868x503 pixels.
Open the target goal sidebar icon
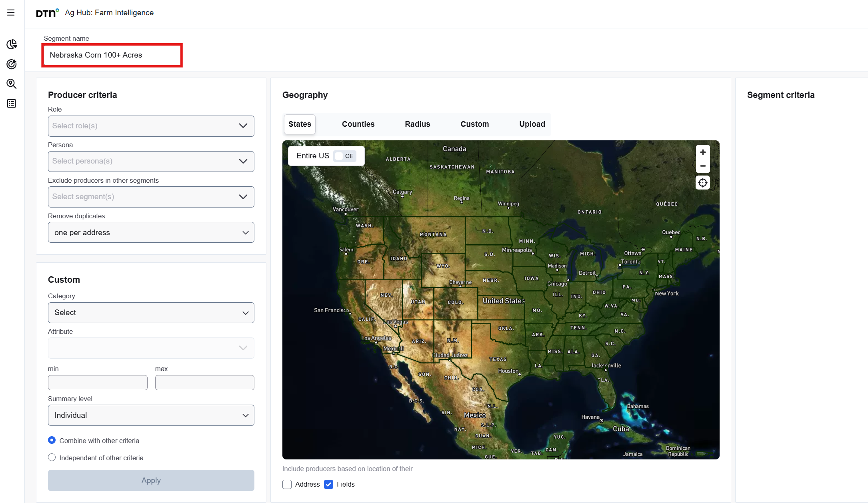pyautogui.click(x=12, y=64)
